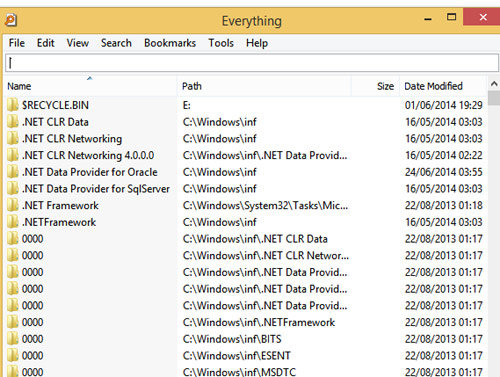Select the $RECYCLE.BIN entry name
Screen dimensions: 500x377
point(55,105)
